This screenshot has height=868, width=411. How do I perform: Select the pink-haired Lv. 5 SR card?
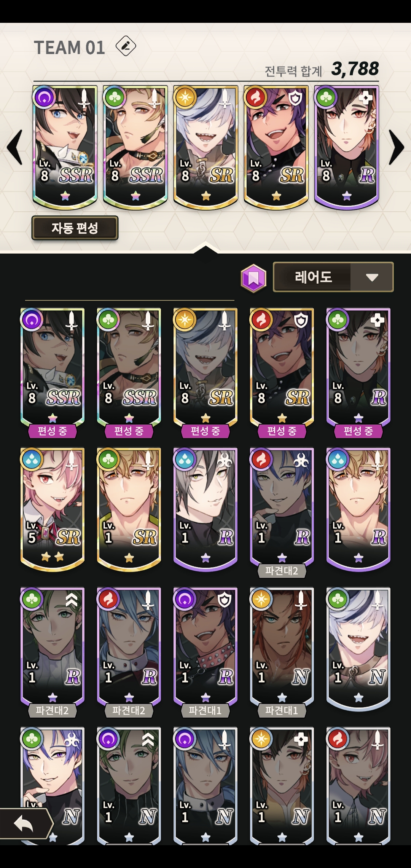point(53,509)
